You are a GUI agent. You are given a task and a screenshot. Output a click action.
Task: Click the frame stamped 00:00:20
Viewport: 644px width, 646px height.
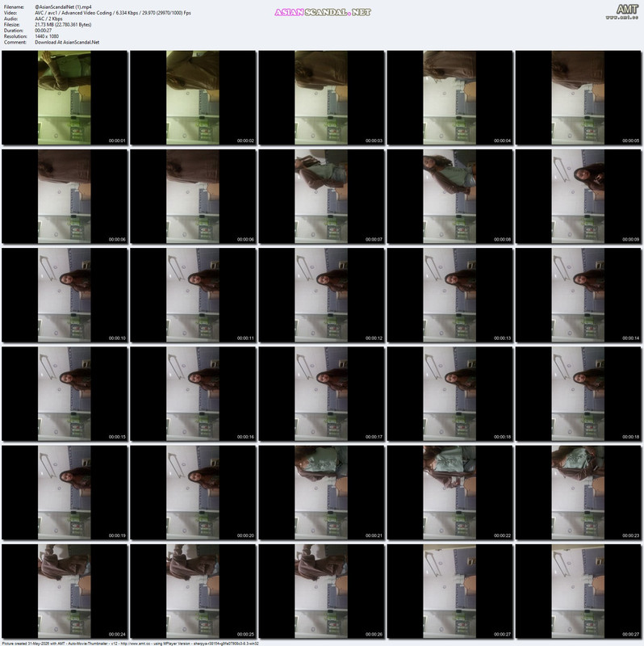point(193,493)
